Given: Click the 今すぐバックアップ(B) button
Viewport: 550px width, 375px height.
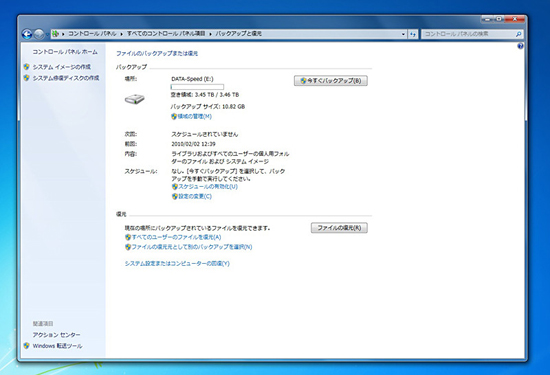Looking at the screenshot, I should pos(331,81).
